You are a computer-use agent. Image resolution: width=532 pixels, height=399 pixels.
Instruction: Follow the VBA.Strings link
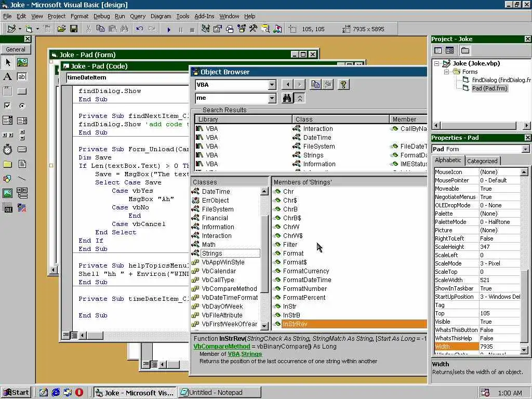[245, 354]
